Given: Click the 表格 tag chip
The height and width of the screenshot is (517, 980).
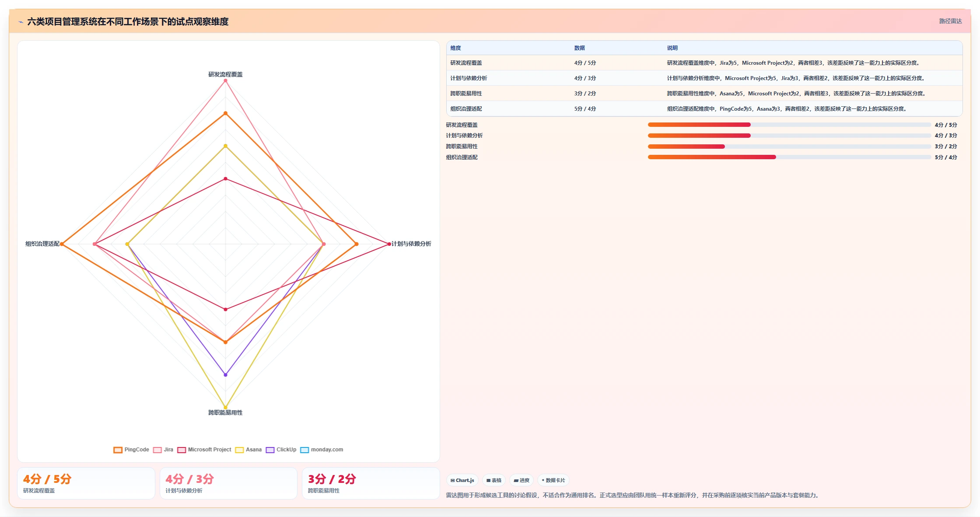Looking at the screenshot, I should pyautogui.click(x=494, y=480).
